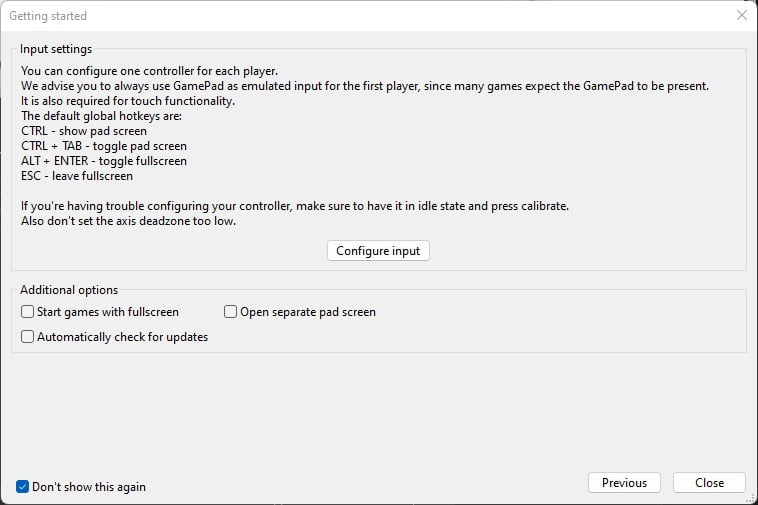This screenshot has width=758, height=505.
Task: Click the CTRL + TAB toggle pad screen line
Action: coord(104,146)
